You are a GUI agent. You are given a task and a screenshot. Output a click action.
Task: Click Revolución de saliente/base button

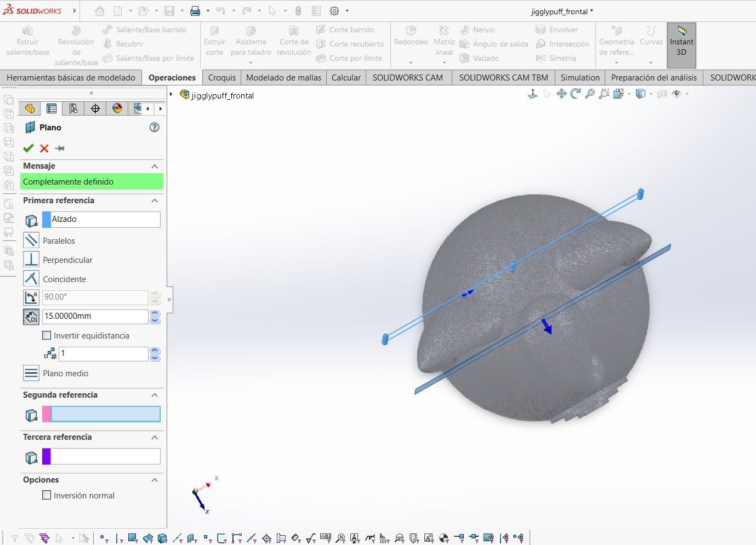[76, 45]
